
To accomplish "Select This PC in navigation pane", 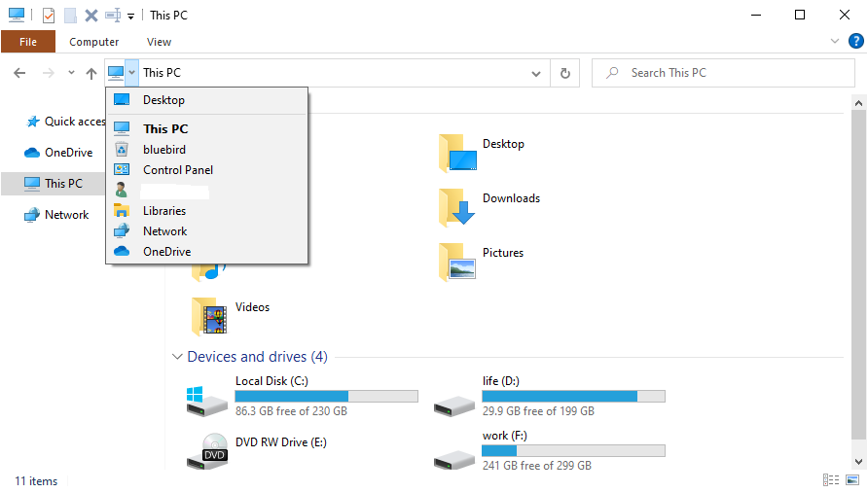I will tap(54, 184).
